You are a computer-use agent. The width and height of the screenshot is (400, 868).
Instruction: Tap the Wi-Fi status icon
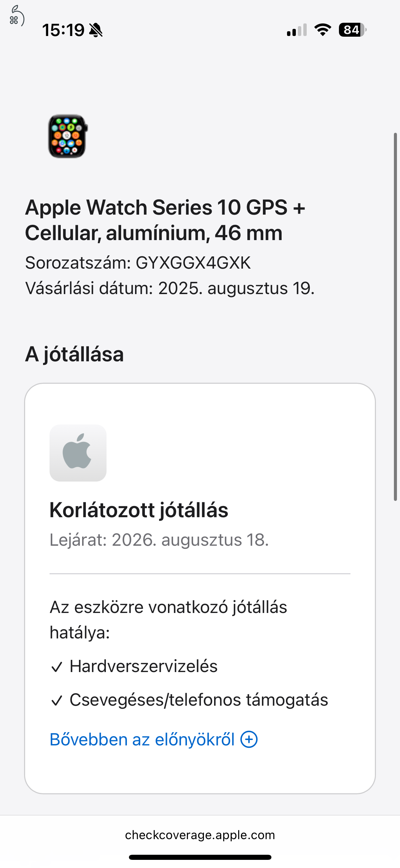(323, 30)
